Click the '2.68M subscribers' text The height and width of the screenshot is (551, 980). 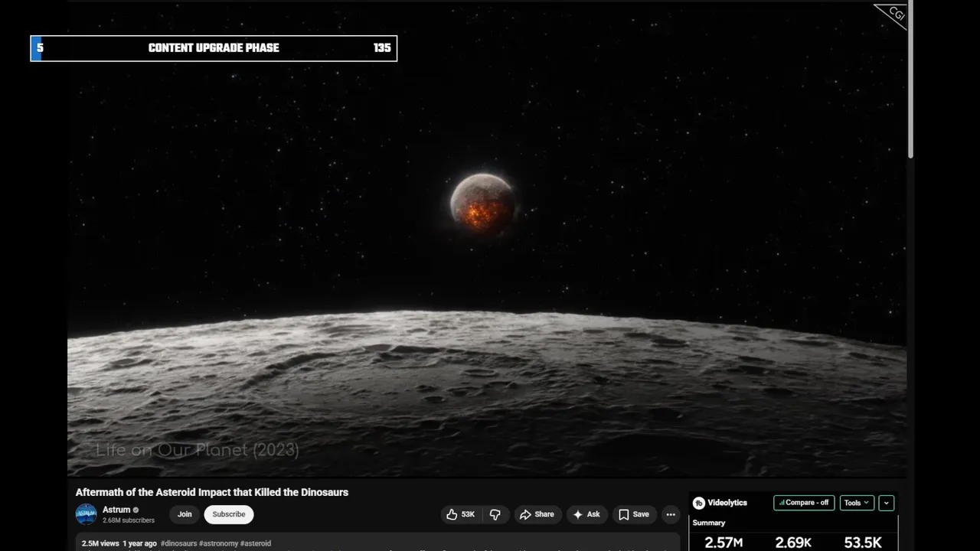point(129,520)
